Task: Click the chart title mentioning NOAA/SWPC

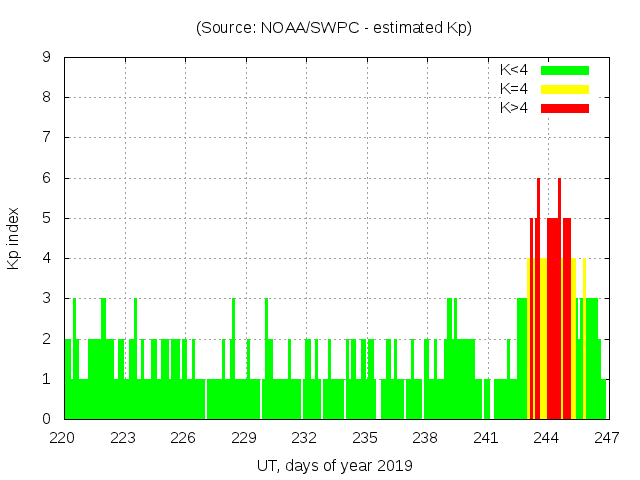Action: tap(334, 28)
